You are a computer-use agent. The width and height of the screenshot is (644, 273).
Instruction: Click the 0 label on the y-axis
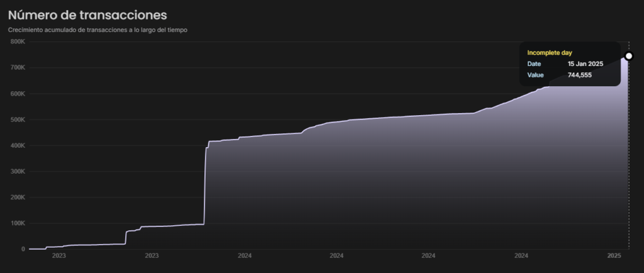[23, 249]
